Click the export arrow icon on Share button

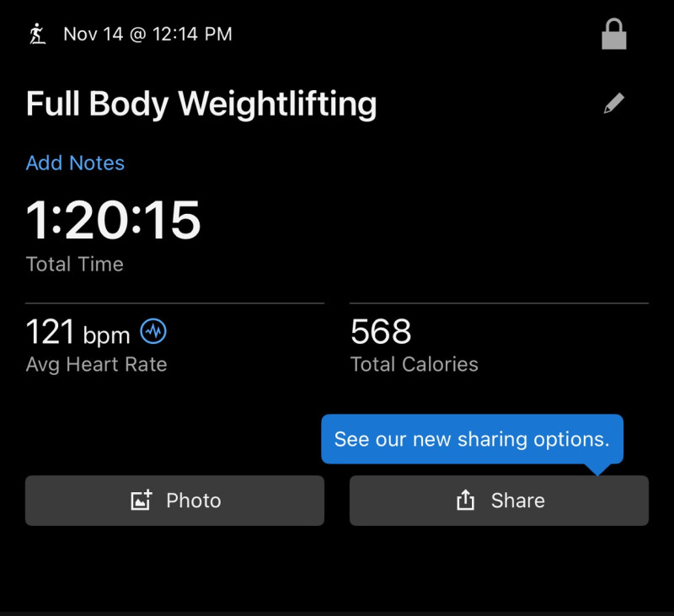pos(464,499)
